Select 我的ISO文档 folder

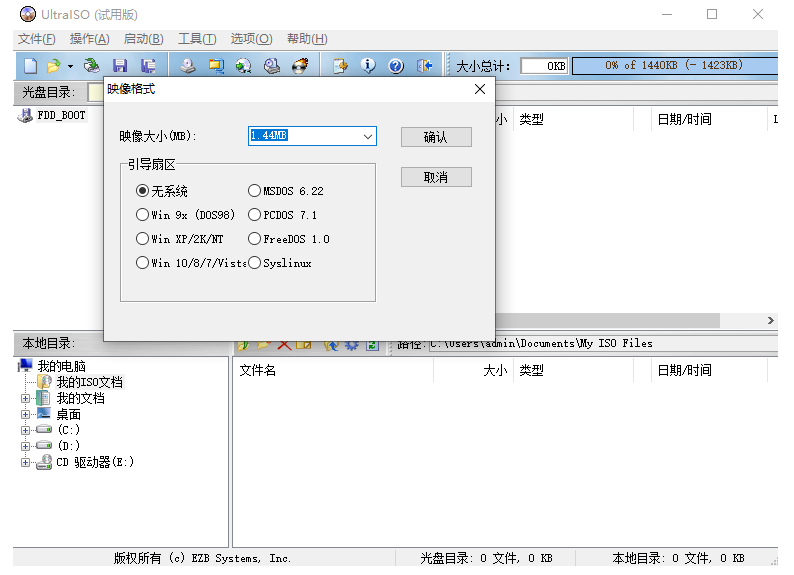(89, 382)
